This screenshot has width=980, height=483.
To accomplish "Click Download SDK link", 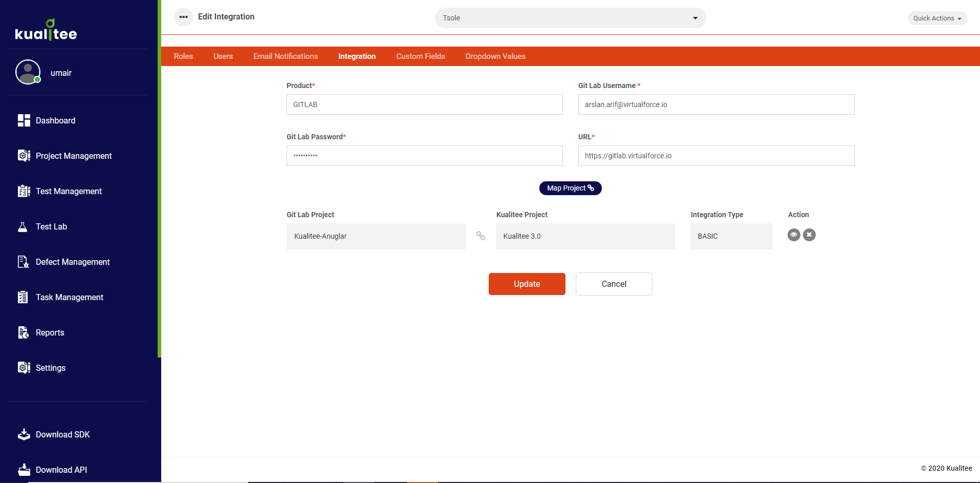I will point(62,434).
